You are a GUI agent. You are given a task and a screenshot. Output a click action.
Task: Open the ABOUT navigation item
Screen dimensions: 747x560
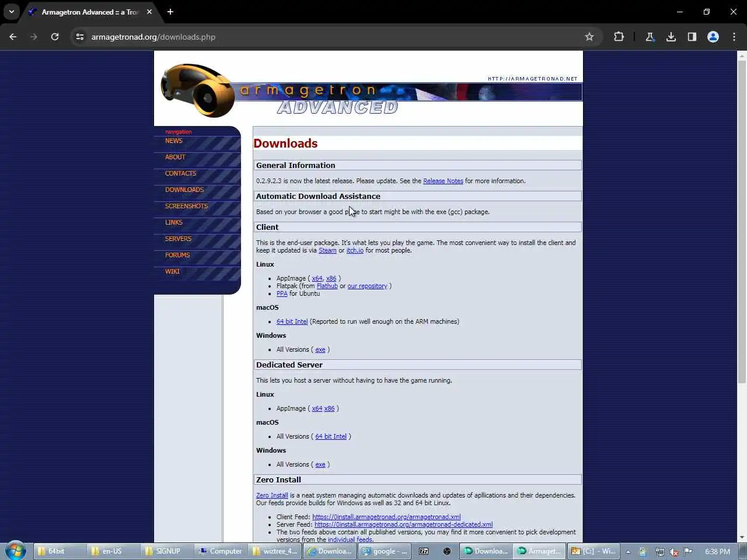pos(175,157)
